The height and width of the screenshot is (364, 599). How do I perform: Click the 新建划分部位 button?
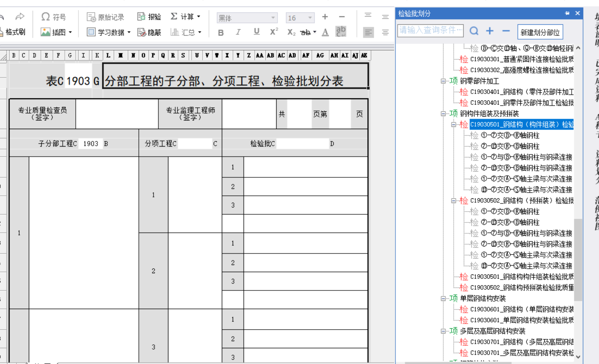(x=540, y=32)
